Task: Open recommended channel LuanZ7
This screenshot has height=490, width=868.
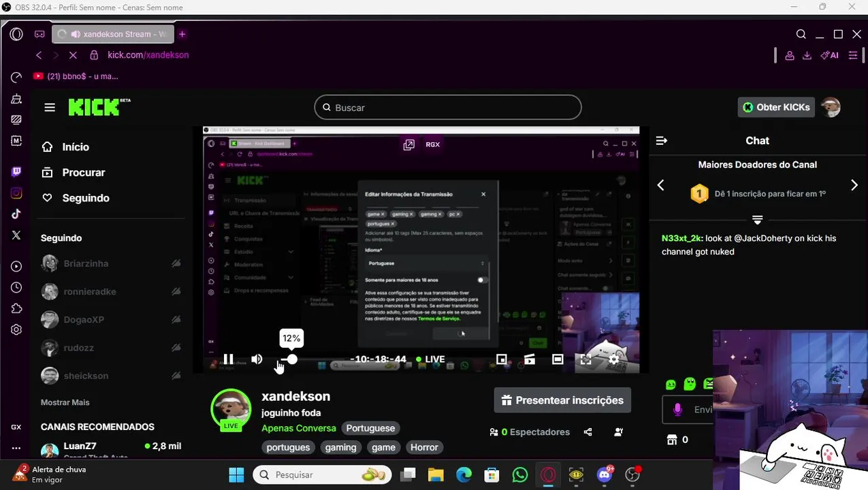Action: (x=110, y=449)
